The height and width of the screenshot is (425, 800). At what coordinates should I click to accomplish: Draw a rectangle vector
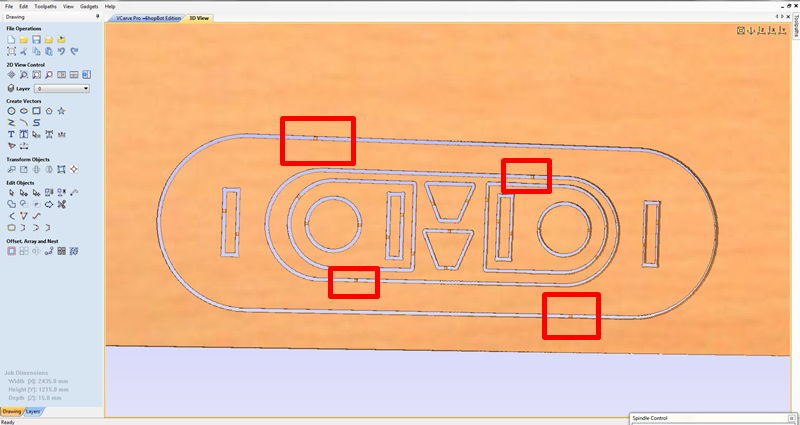click(36, 111)
